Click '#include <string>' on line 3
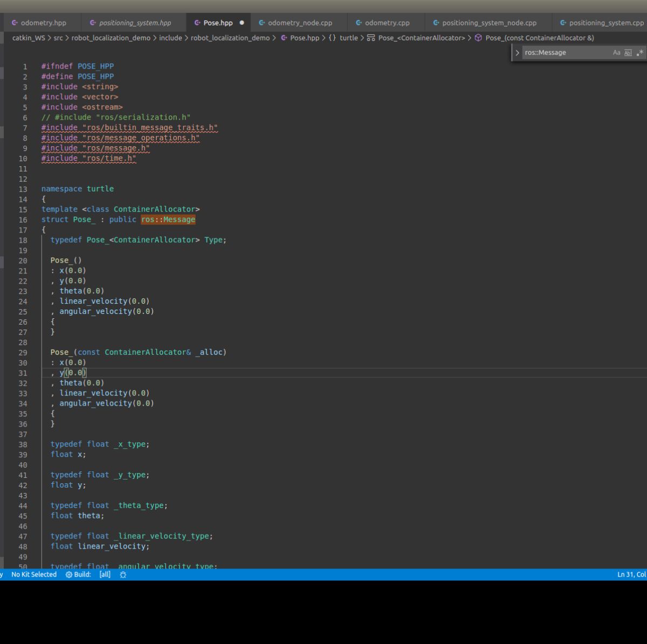 [80, 87]
